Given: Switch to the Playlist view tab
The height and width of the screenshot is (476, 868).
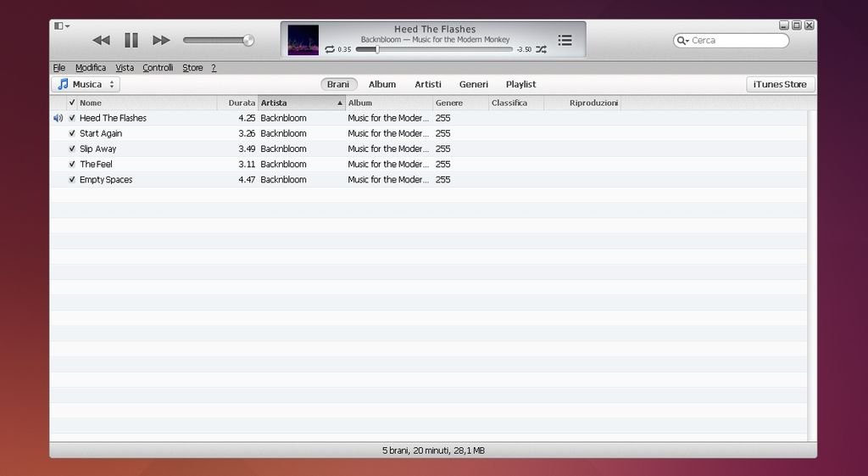Looking at the screenshot, I should point(521,84).
